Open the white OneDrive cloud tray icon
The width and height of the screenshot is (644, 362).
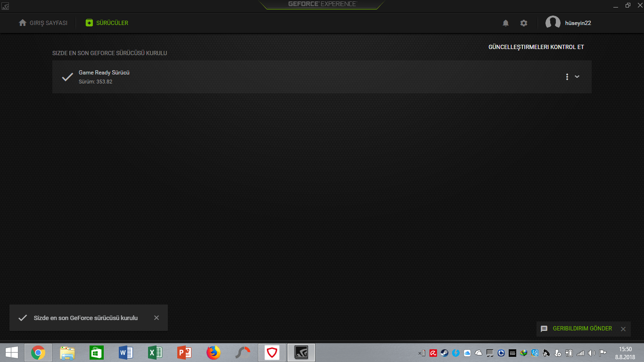click(479, 353)
